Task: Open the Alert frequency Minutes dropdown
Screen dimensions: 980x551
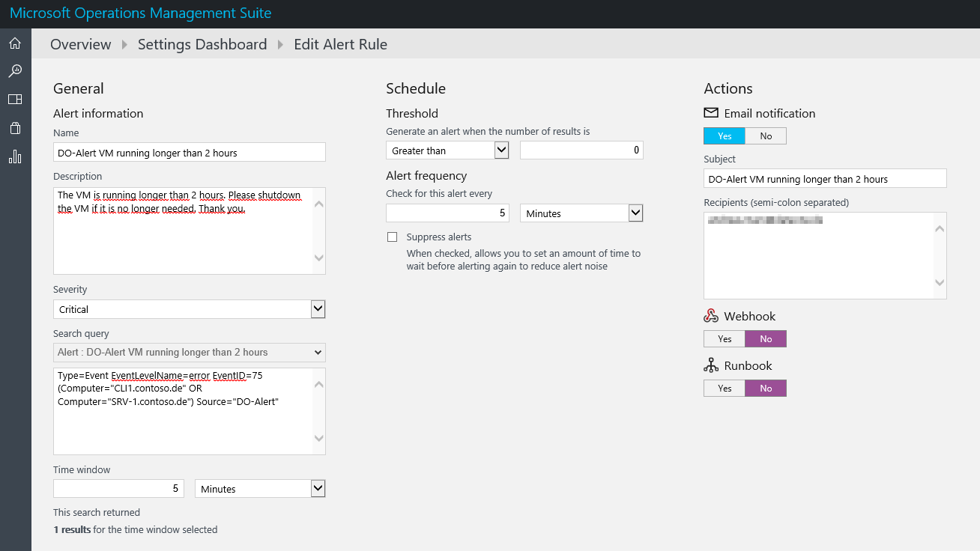Action: tap(581, 213)
